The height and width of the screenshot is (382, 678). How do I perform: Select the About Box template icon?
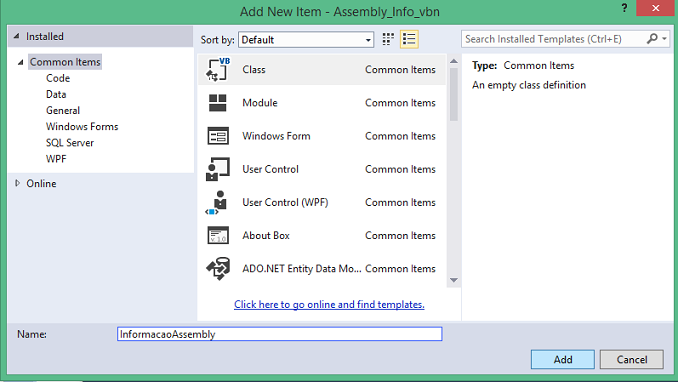tap(218, 235)
